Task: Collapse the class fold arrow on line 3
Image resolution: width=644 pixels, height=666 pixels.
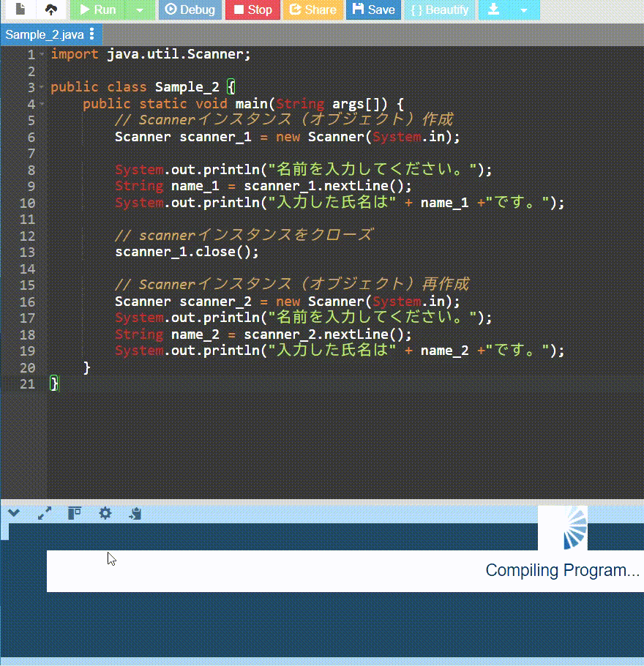Action: (x=42, y=87)
